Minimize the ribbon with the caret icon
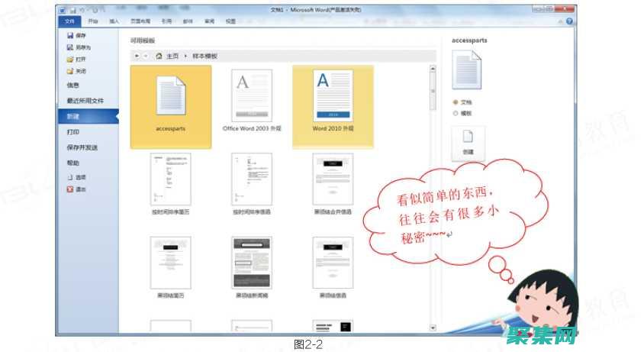Image resolution: width=644 pixels, height=352 pixels. (x=561, y=21)
